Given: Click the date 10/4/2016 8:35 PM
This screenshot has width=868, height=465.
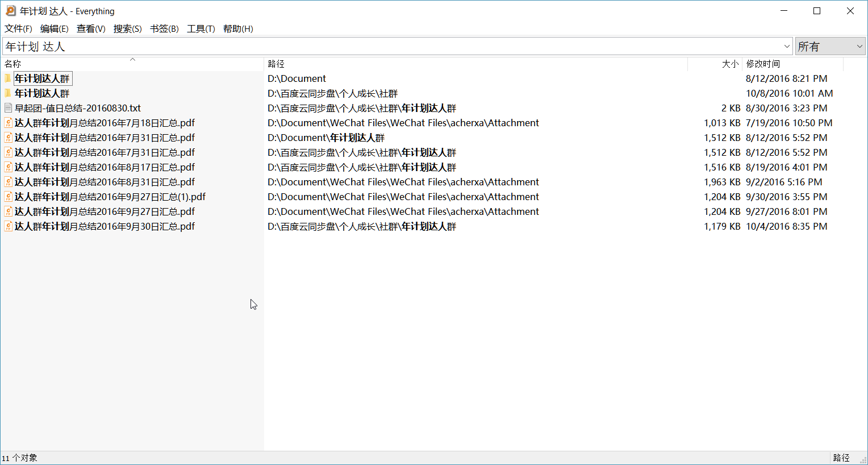Looking at the screenshot, I should (786, 226).
